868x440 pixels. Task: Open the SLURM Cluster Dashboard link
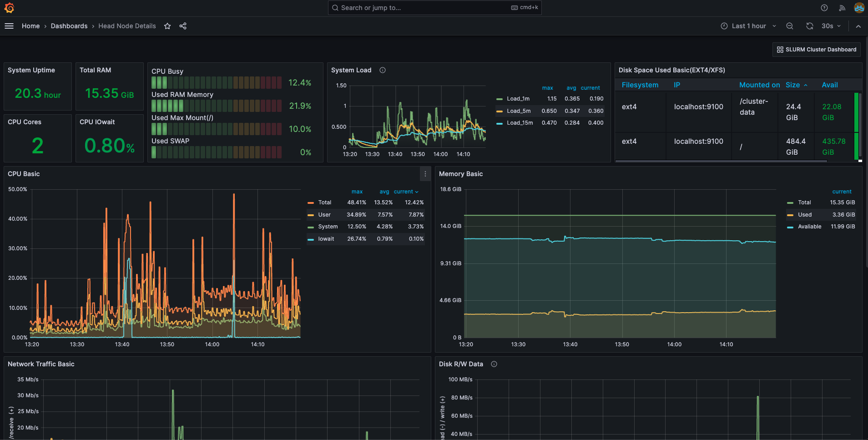pyautogui.click(x=816, y=49)
